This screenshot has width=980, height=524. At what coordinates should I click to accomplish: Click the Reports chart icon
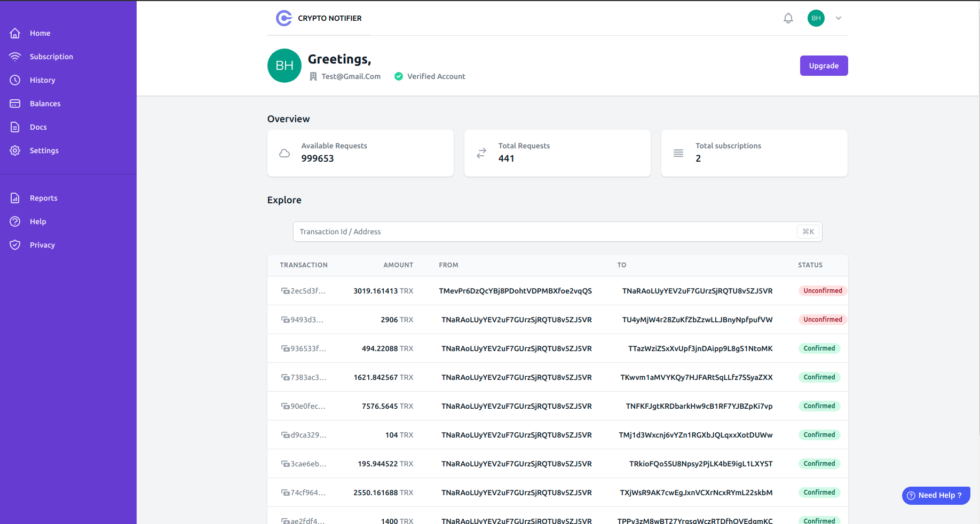(x=15, y=198)
